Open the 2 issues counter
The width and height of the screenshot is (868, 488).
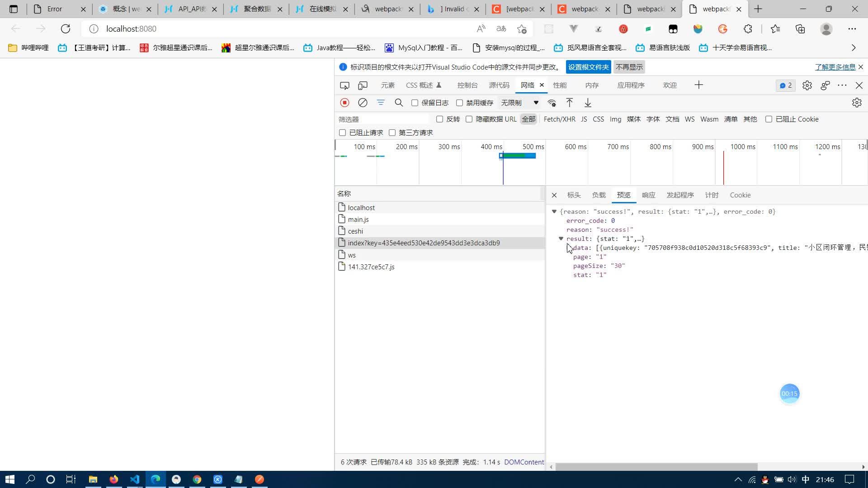[x=786, y=85]
